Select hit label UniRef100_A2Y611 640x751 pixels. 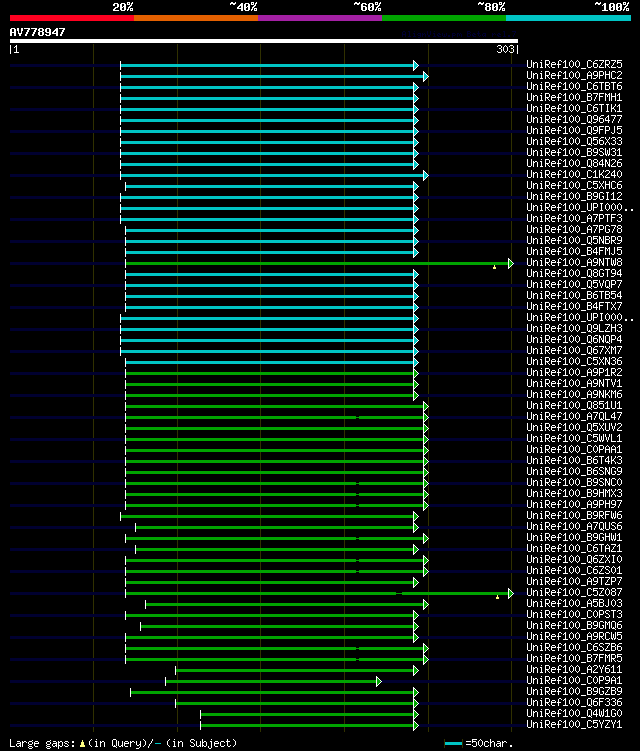click(x=574, y=670)
